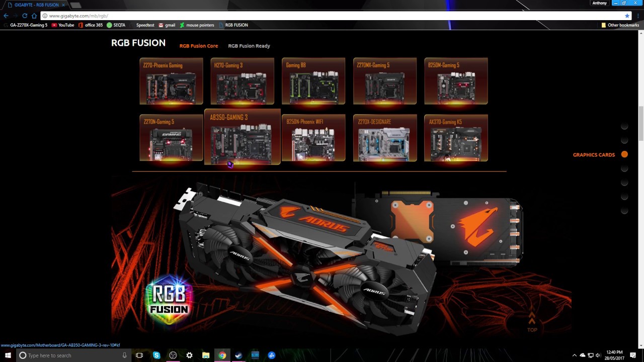The width and height of the screenshot is (644, 362).
Task: Open the Action Center notifications icon
Action: 633,355
